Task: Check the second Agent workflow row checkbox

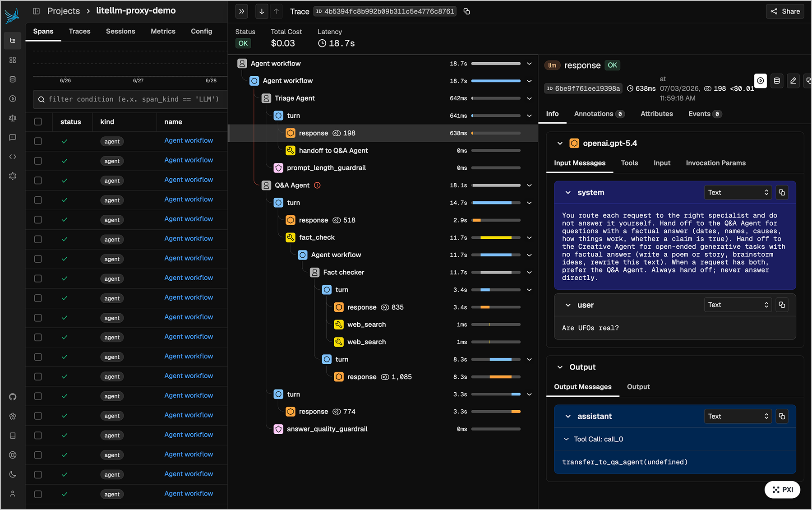Action: tap(38, 161)
